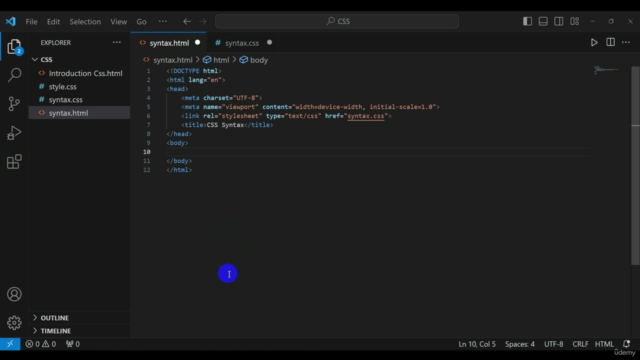Go forward with the right arrow

pyautogui.click(x=203, y=21)
